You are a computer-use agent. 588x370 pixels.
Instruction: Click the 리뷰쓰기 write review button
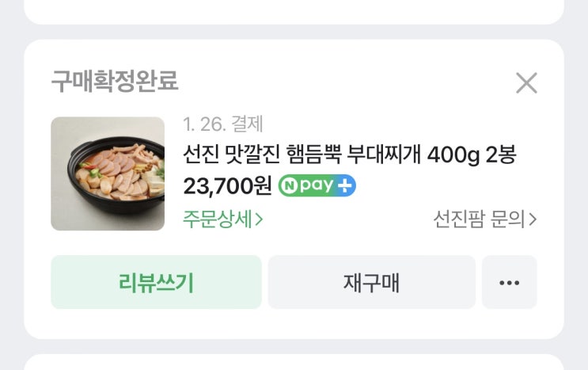(156, 282)
